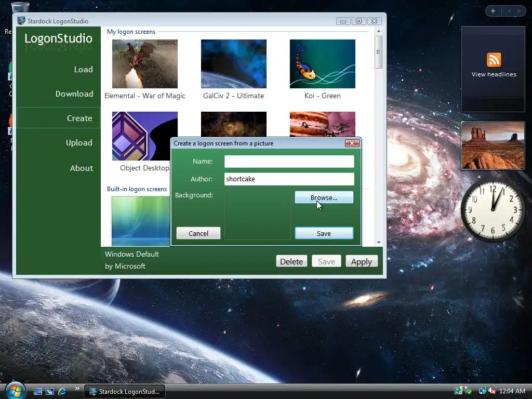
Task: Select GalCiv 2 - Ultimate logon thumbnail
Action: [234, 64]
